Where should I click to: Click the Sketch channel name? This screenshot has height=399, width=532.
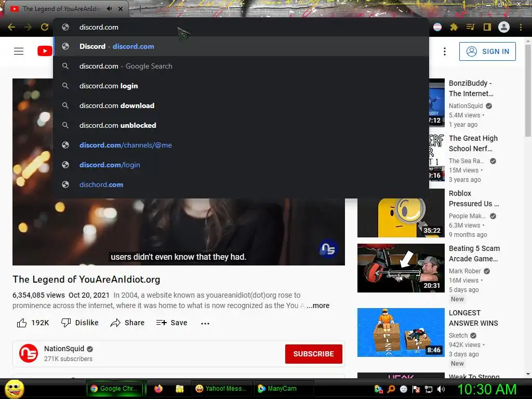[x=458, y=335]
